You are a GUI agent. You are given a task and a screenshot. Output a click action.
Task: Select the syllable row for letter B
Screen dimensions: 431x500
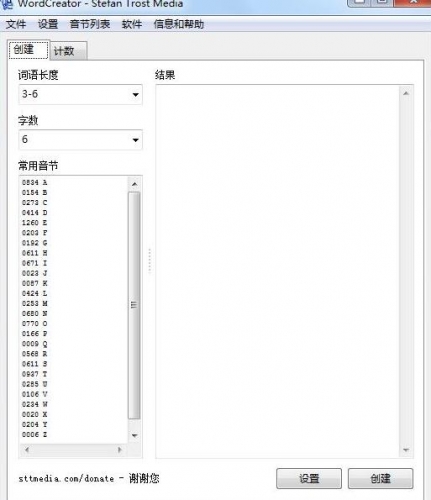click(34, 192)
